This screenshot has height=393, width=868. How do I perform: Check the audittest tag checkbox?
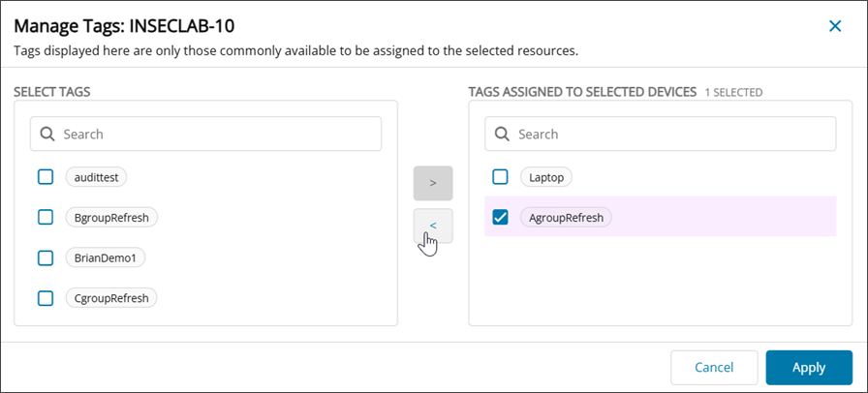[46, 177]
